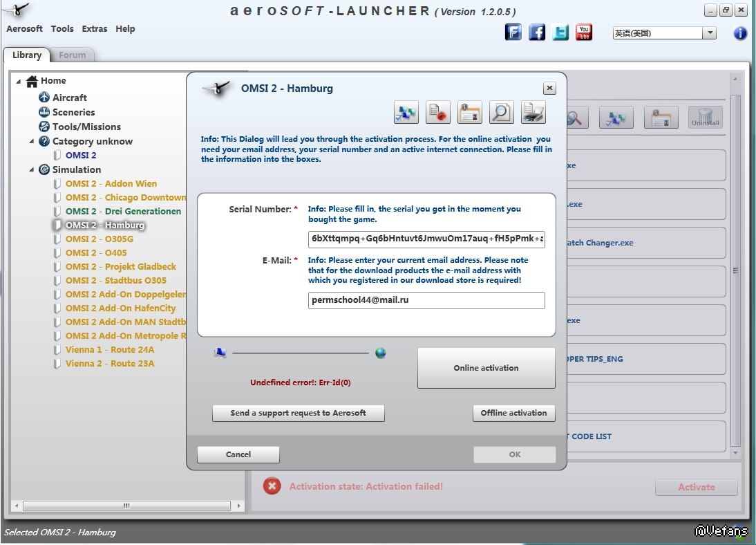Click the right panel vertical scrollbar

pyautogui.click(x=735, y=270)
